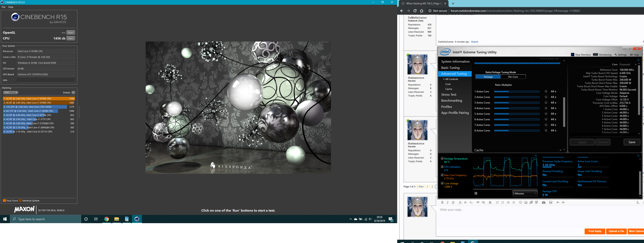Switch to Basic Tuning in XTU
Viewport: 644px width, 243px height.
click(450, 68)
